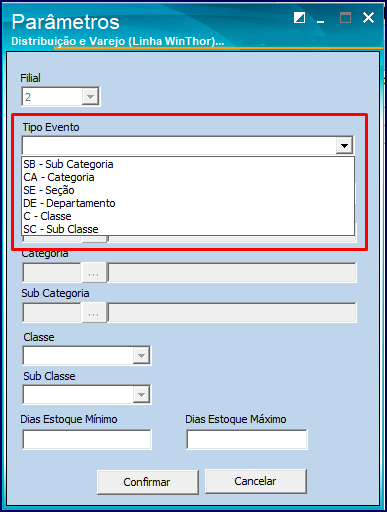Expand the Classe dropdown
Screen dimensions: 387x512
pos(141,356)
